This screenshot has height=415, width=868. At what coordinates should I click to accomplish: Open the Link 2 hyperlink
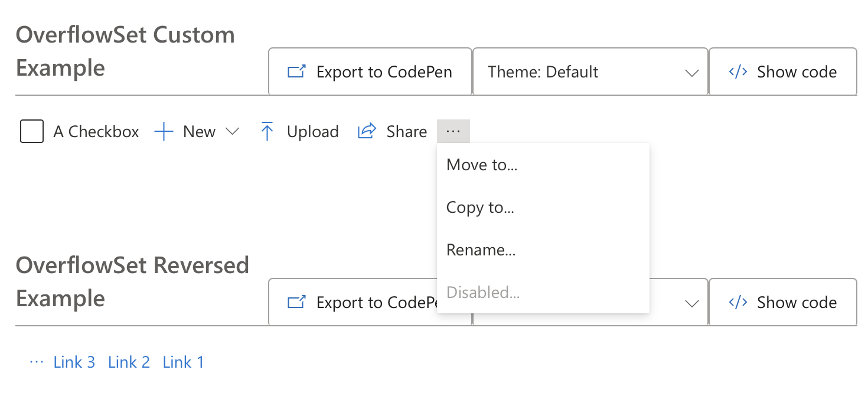tap(129, 362)
